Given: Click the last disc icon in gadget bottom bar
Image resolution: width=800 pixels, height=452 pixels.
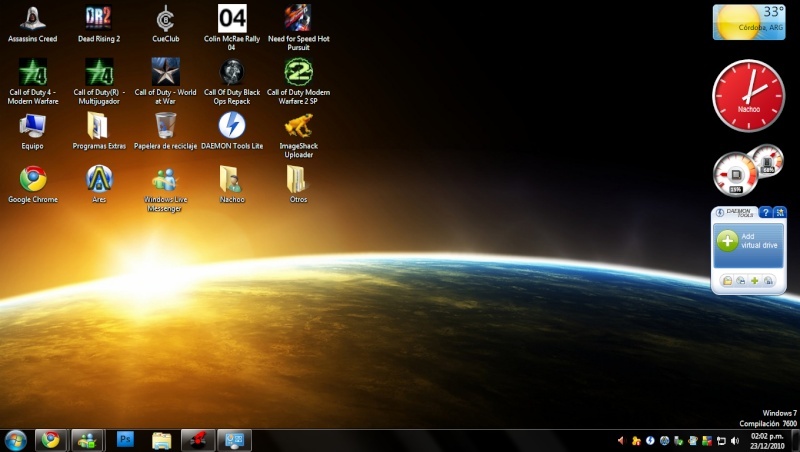Looking at the screenshot, I should 768,281.
